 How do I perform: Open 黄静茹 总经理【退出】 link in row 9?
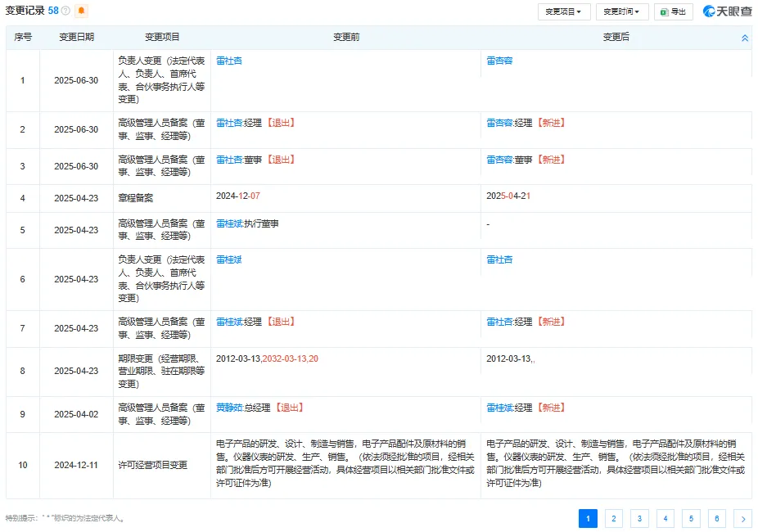[228, 408]
